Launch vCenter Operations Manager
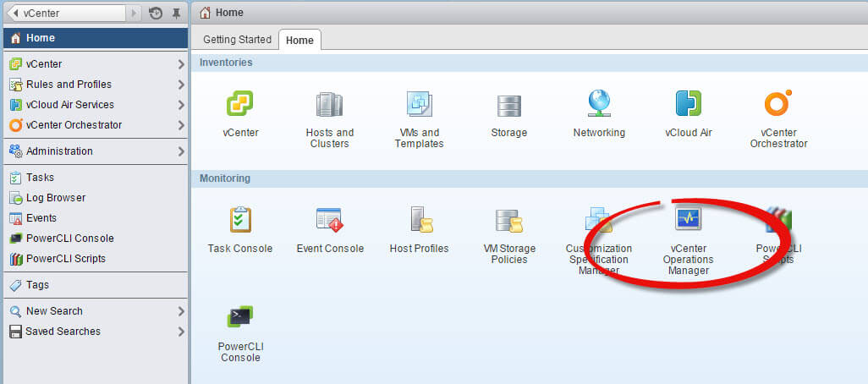The image size is (868, 384). tap(688, 218)
